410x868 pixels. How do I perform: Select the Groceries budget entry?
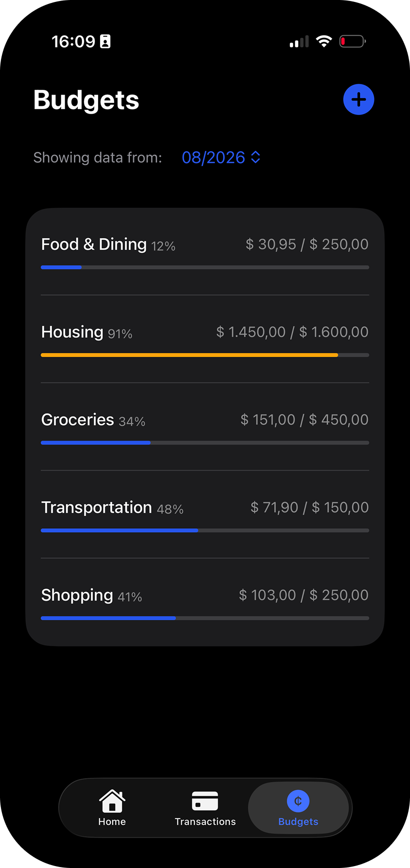[x=205, y=427]
